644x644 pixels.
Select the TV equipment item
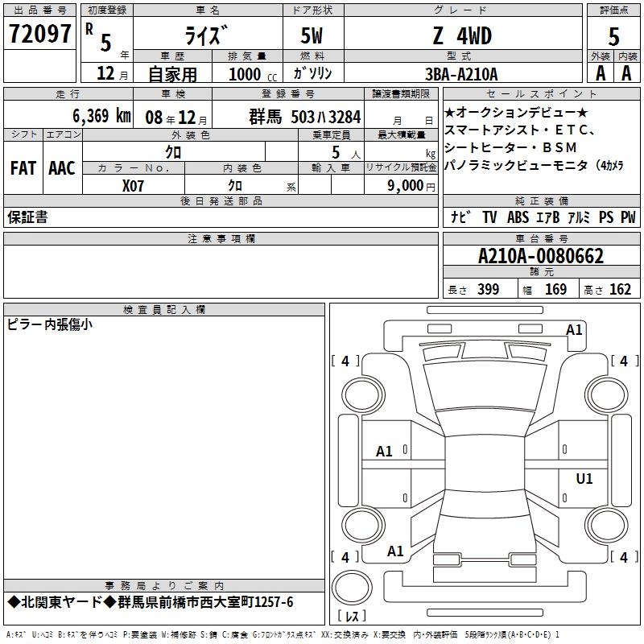pos(489,217)
